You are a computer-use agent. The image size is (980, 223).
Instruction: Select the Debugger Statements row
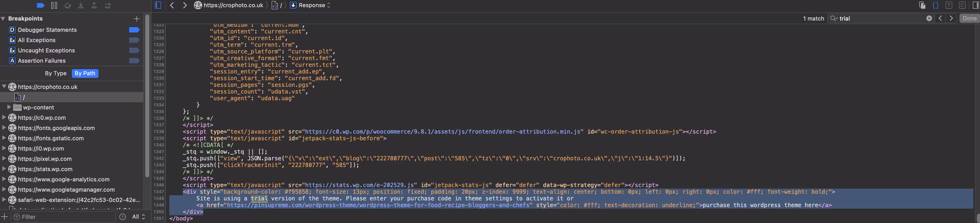pos(72,30)
